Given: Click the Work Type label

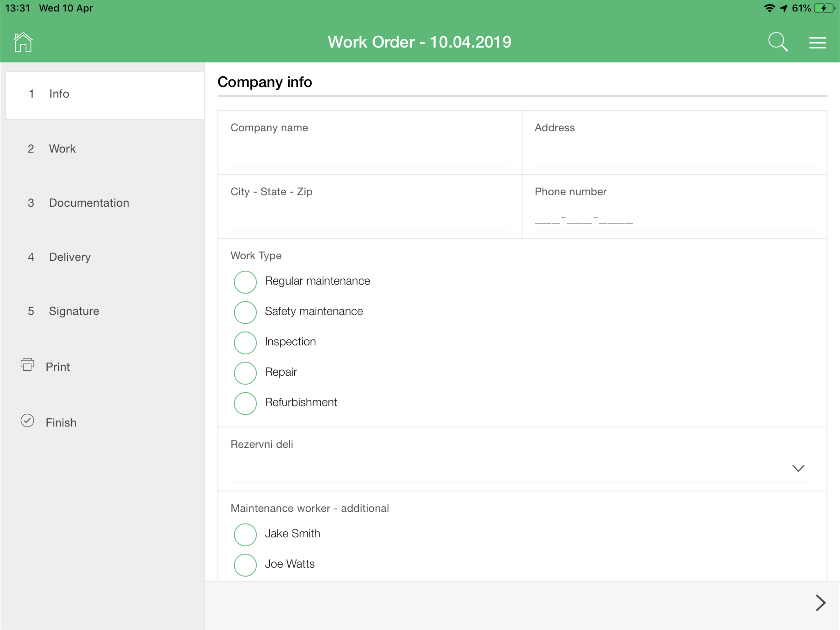Looking at the screenshot, I should point(256,256).
